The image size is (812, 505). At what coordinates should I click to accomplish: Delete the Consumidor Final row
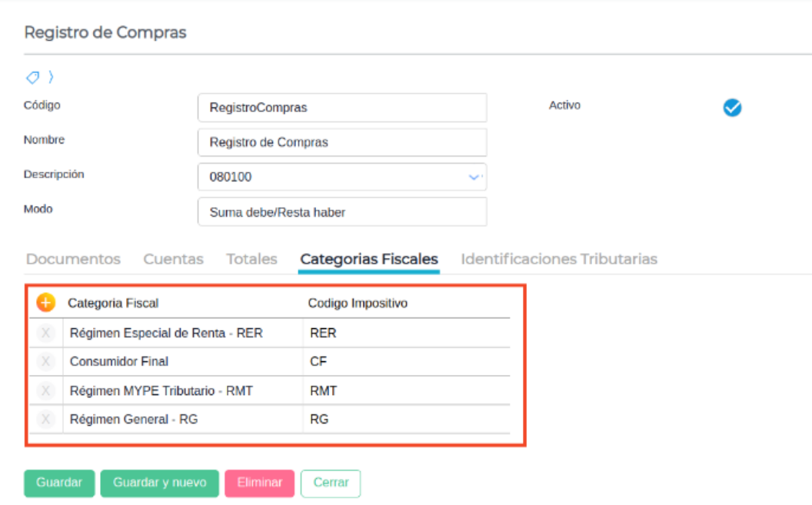pos(45,361)
